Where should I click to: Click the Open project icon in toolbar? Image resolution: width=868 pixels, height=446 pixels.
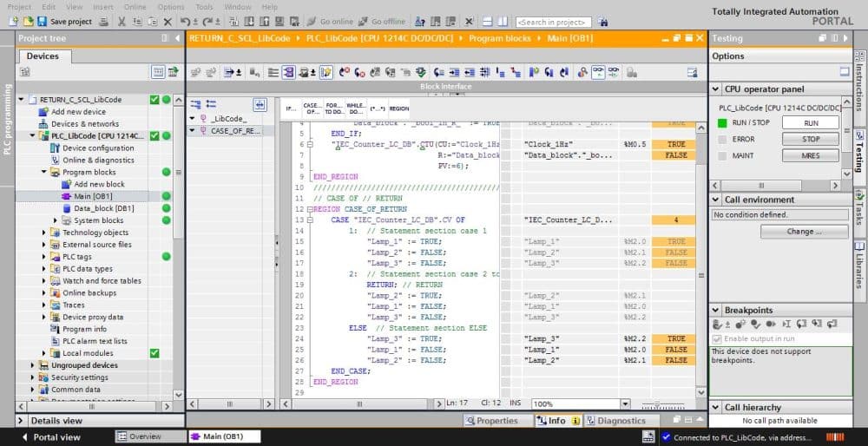click(x=28, y=22)
